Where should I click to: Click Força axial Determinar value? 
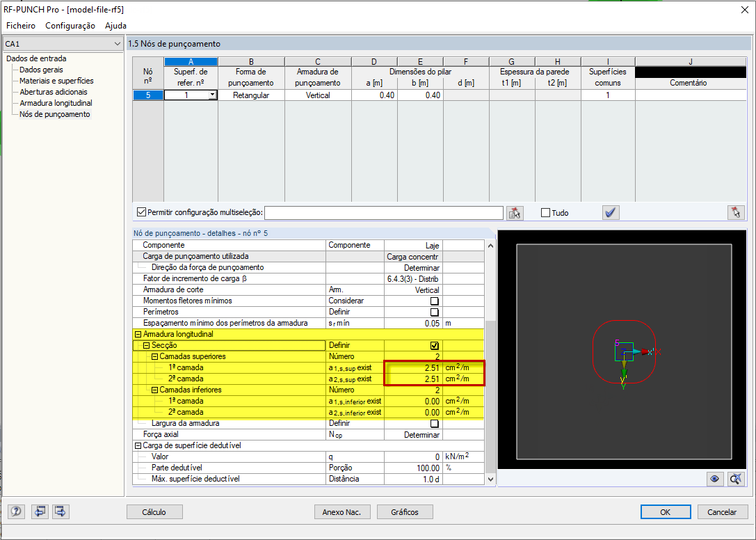pyautogui.click(x=414, y=435)
